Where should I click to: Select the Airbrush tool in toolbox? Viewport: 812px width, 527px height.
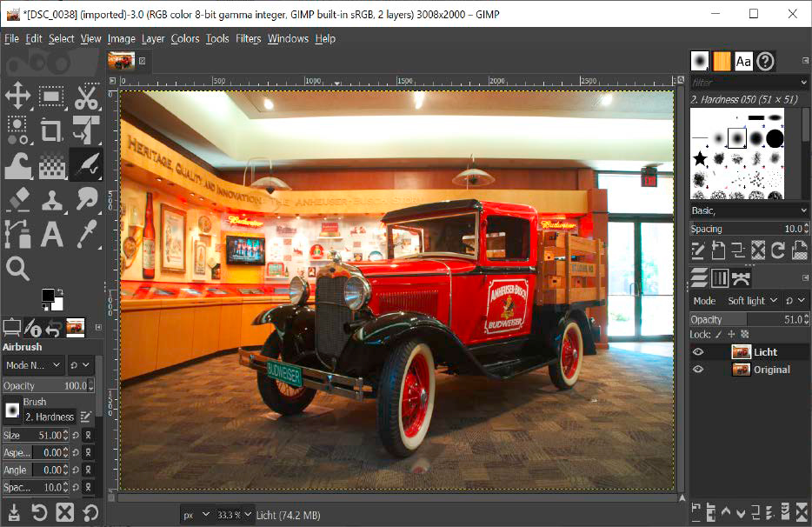pyautogui.click(x=86, y=164)
